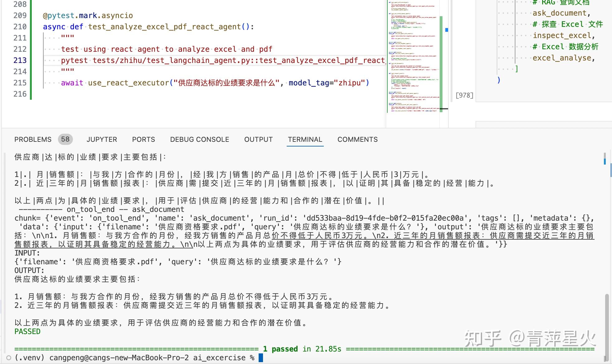Select the TERMINAL tab
This screenshot has width=612, height=364.
point(305,139)
